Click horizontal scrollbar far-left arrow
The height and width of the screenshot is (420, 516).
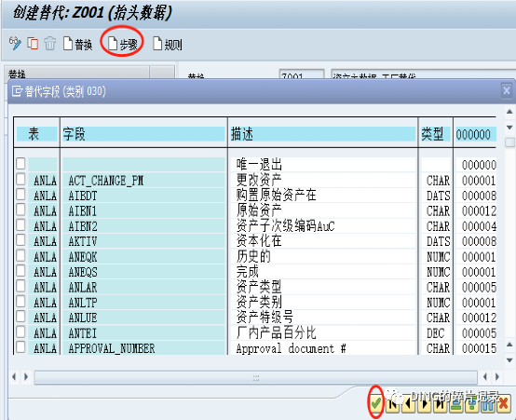click(x=14, y=376)
